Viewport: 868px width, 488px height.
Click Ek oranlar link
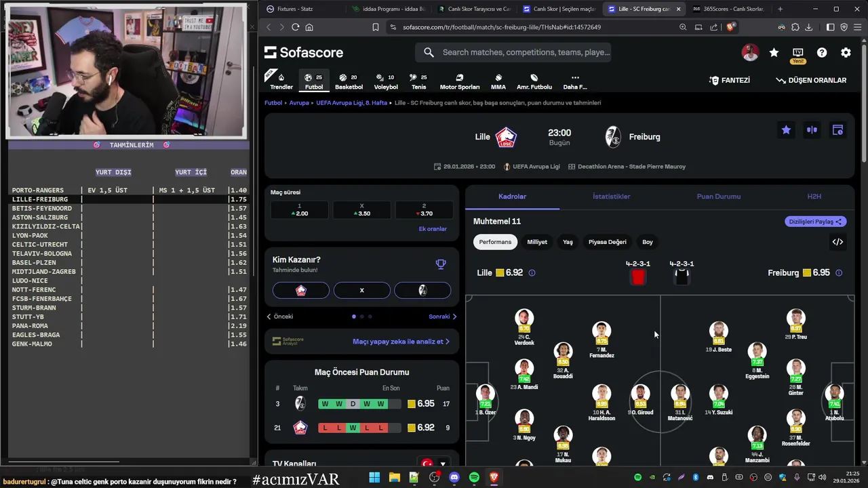[433, 229]
